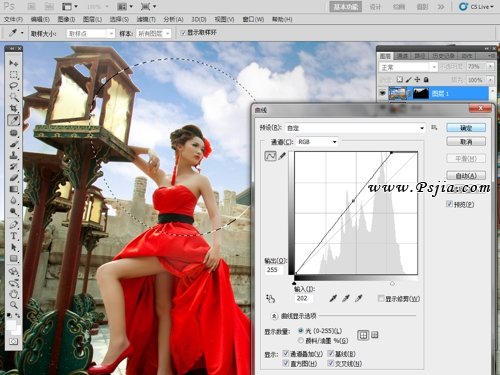Select the 3D Object Rotate tool
The width and height of the screenshot is (500, 375).
click(14, 271)
